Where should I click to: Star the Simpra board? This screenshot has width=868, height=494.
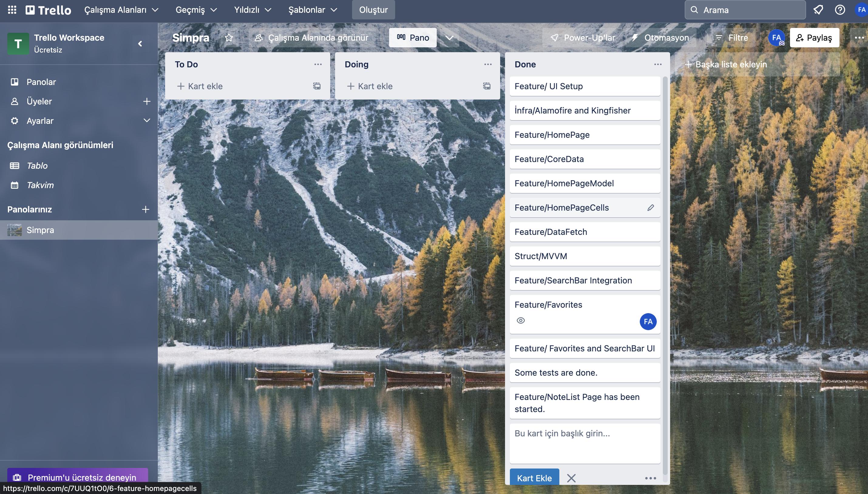coord(229,38)
